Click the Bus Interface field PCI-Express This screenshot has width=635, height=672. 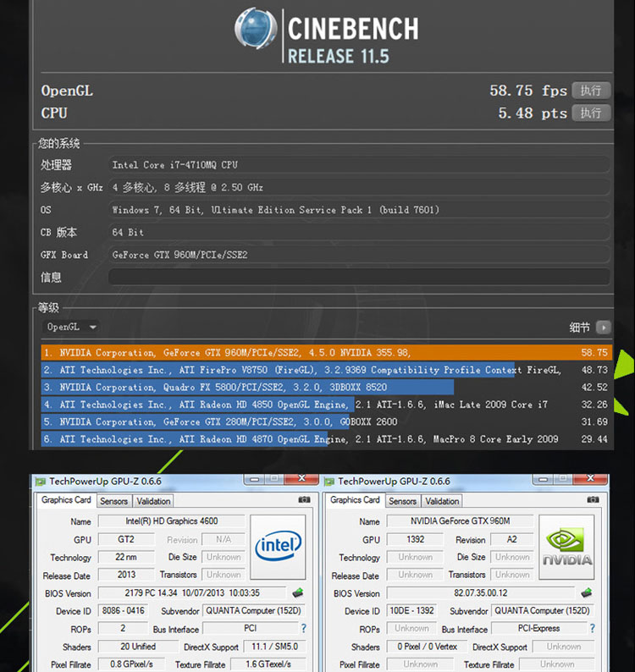(x=539, y=628)
